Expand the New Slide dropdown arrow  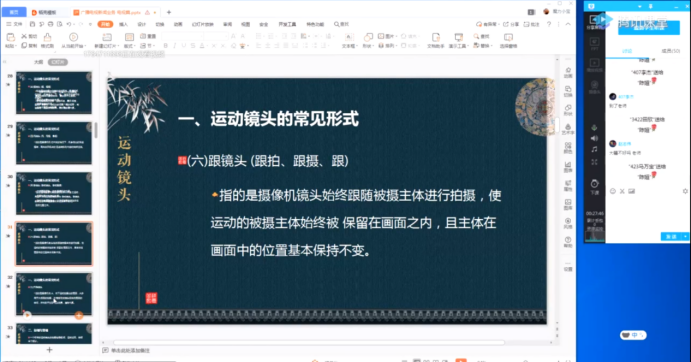tap(117, 46)
